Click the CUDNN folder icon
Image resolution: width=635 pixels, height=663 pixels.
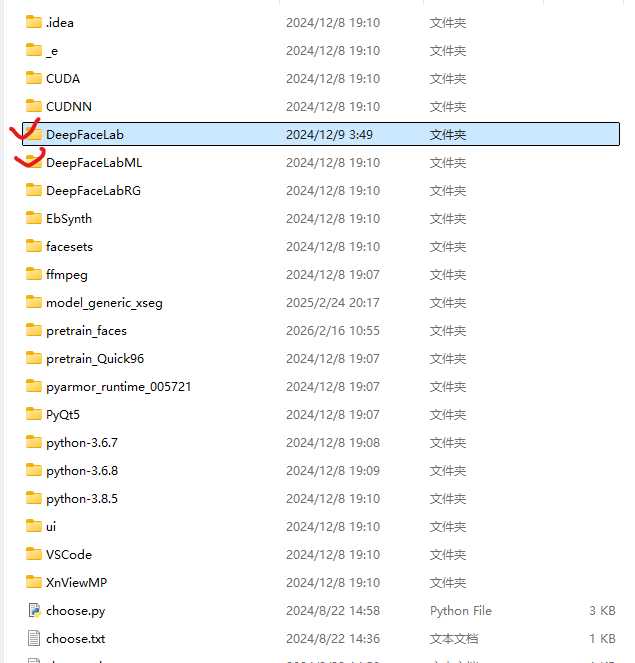34,106
